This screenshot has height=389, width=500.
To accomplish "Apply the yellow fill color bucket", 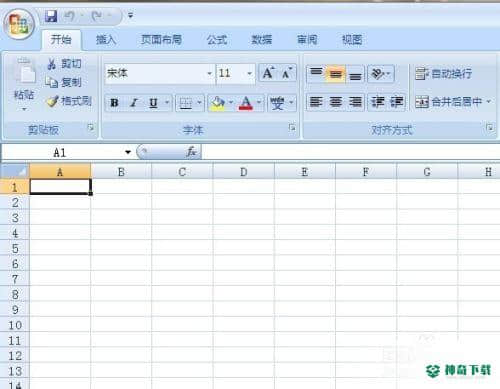I will [218, 103].
